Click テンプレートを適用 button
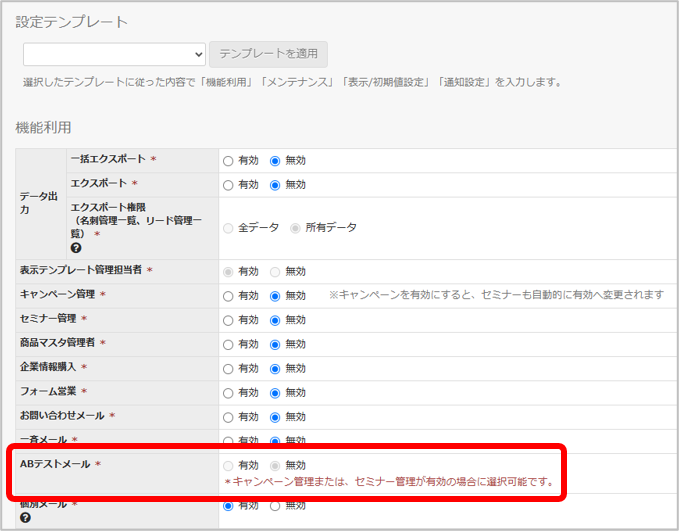Viewport: 679px width, 531px height. pyautogui.click(x=268, y=54)
